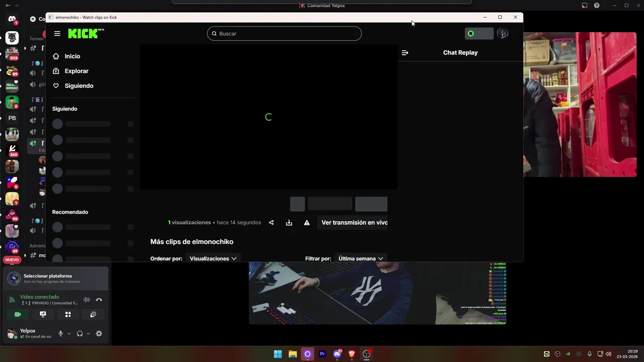Viewport: 644px width, 362px height.
Task: Open File Explorer from taskbar
Action: tap(292, 354)
